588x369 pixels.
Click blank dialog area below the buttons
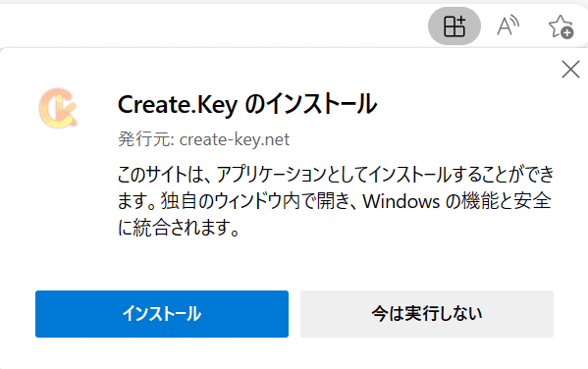pyautogui.click(x=294, y=353)
